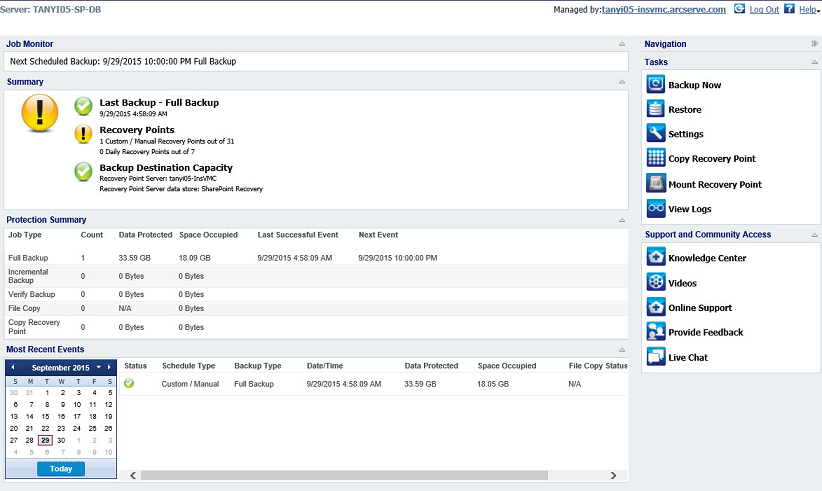Click the Mount Recovery Point icon
The height and width of the screenshot is (491, 822).
click(656, 184)
